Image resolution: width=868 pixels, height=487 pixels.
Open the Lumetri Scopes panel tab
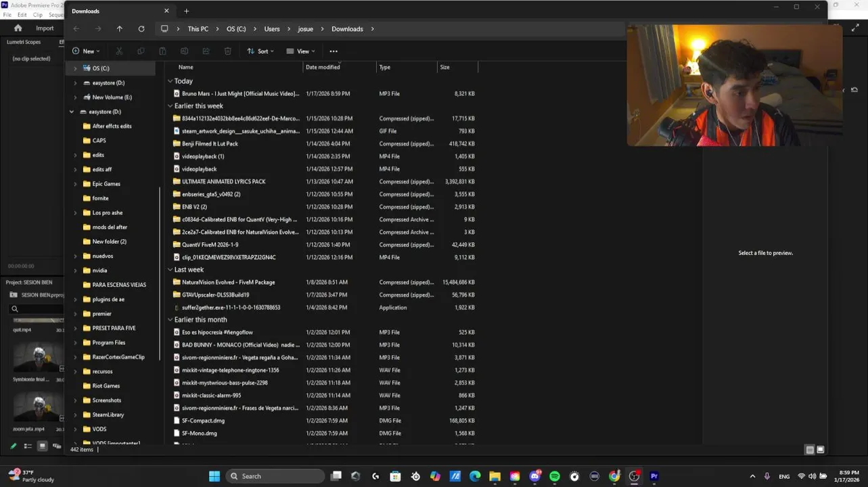(24, 42)
